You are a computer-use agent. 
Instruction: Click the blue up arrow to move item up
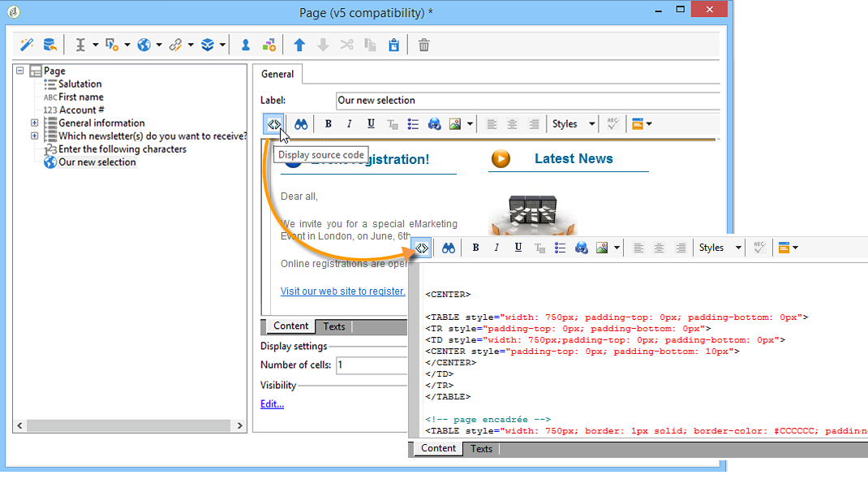pos(299,45)
